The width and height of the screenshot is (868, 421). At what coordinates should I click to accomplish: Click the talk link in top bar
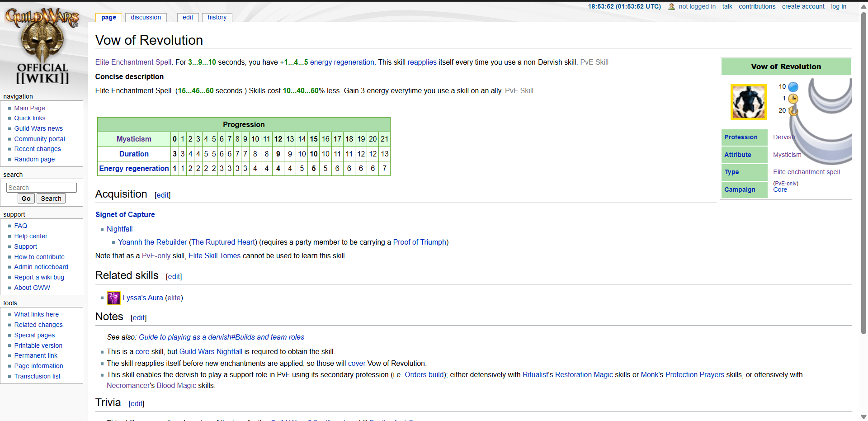pyautogui.click(x=727, y=6)
